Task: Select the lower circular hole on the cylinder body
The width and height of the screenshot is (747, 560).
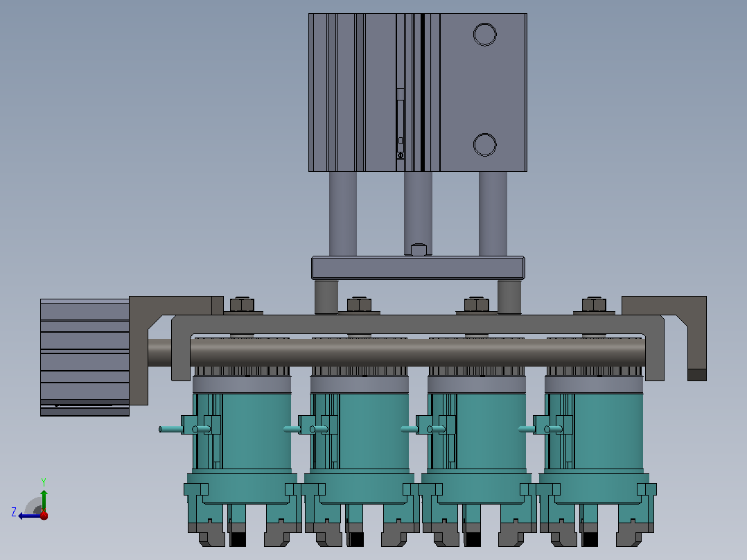Action: [485, 144]
